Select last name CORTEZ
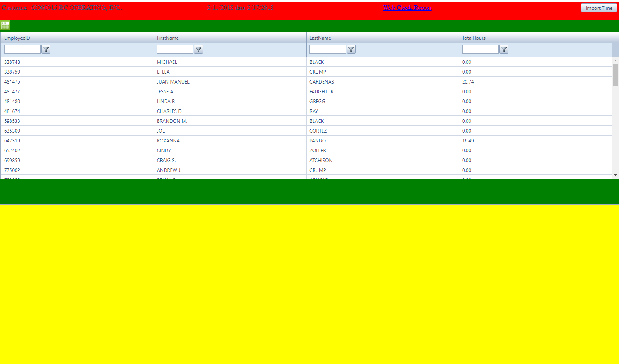The width and height of the screenshot is (621, 364). [318, 131]
